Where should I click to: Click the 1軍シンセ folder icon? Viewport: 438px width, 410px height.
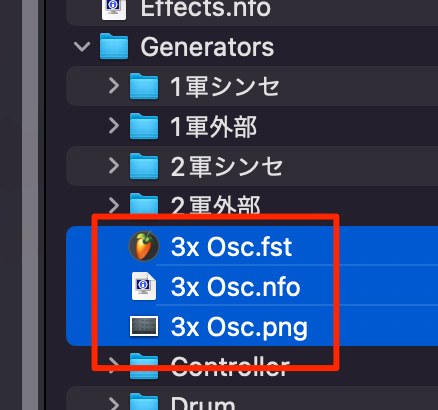[x=144, y=86]
